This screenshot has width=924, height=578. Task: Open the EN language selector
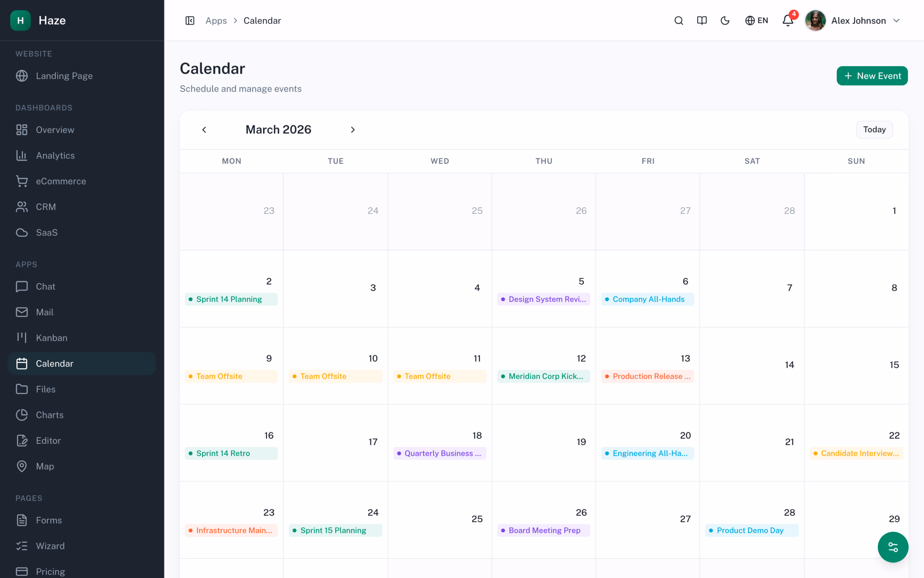(x=757, y=21)
